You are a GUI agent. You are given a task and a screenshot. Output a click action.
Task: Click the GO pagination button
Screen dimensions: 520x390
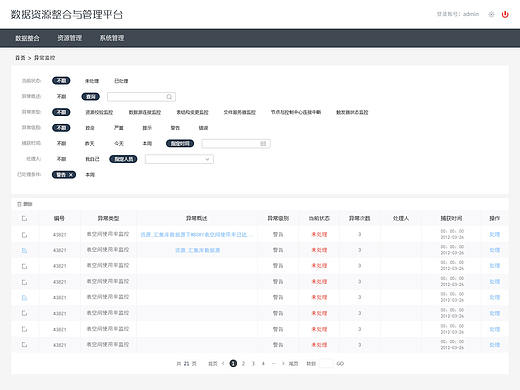pos(340,364)
